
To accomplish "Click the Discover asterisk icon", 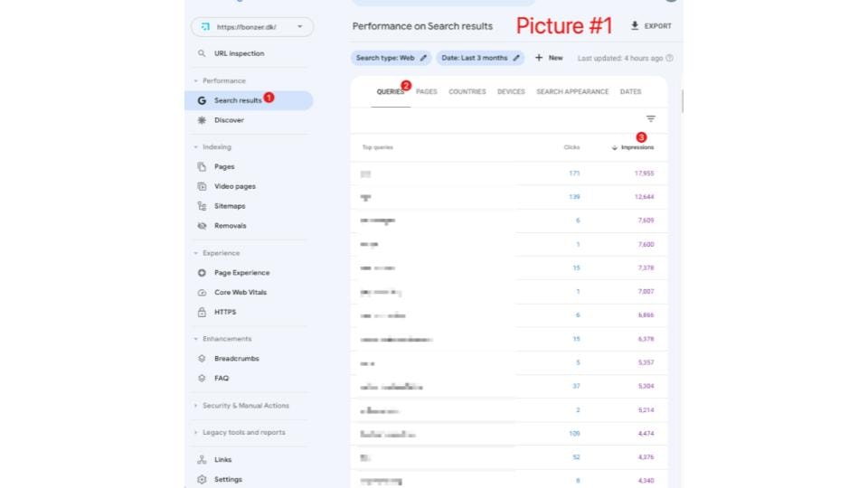I will 202,120.
